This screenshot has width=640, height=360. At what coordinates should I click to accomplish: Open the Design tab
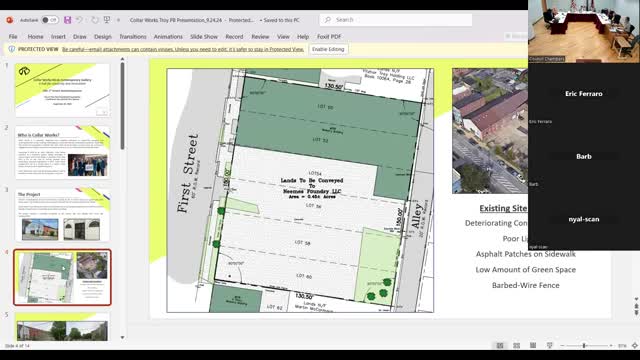pos(102,37)
